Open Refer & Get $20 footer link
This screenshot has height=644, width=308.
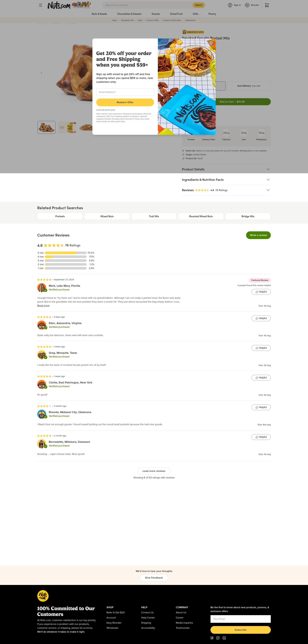tap(116, 613)
